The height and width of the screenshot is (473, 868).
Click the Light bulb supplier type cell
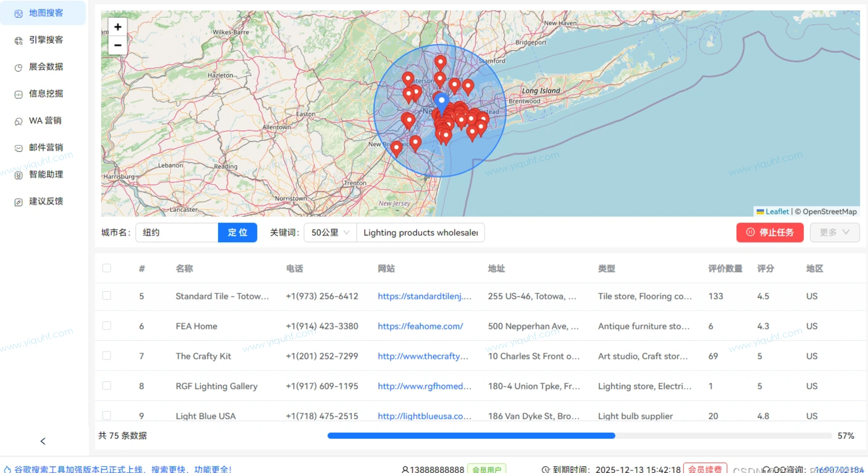coord(635,416)
